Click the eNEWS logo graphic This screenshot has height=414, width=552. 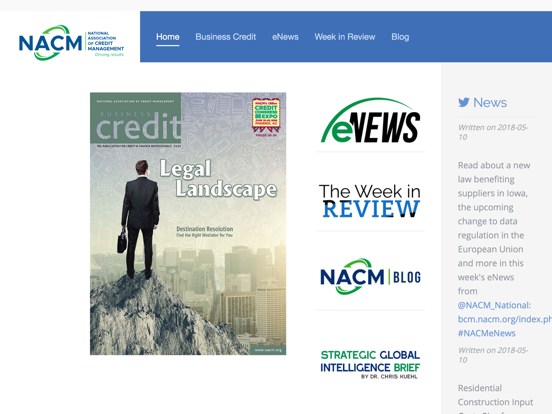click(370, 120)
